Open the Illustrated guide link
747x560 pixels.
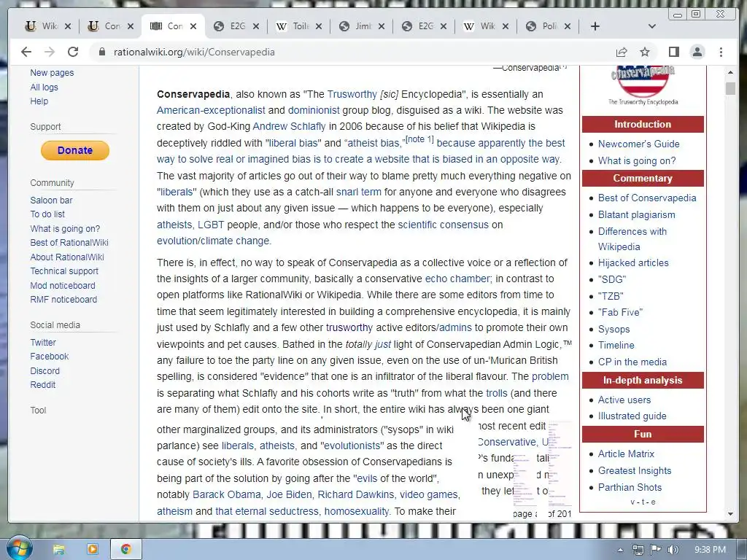click(632, 416)
